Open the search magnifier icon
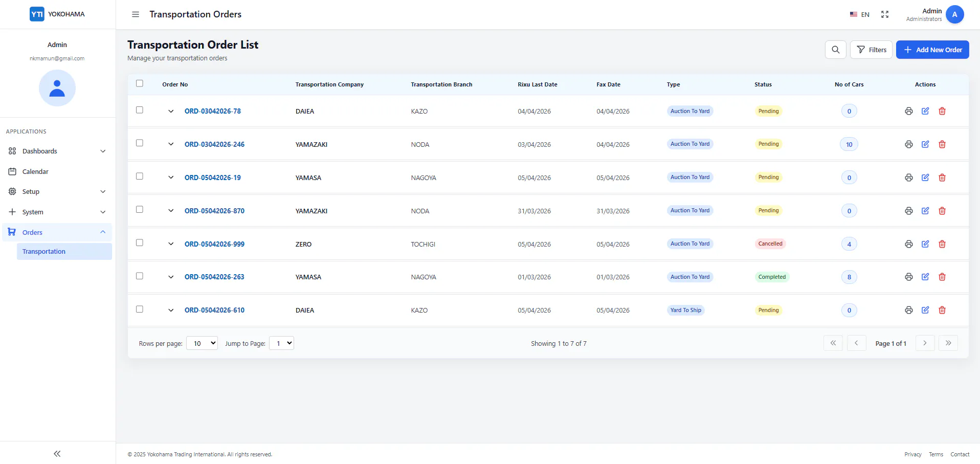Viewport: 980px width, 464px height. coord(836,50)
